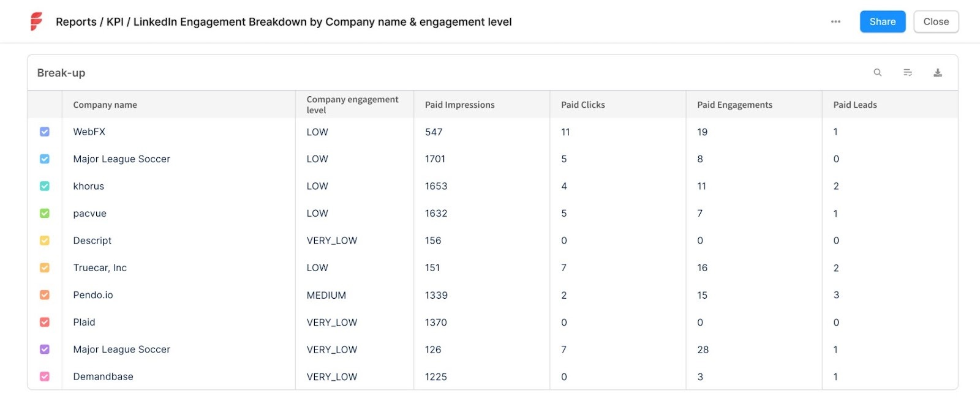Toggle the Plaid row checkbox
This screenshot has width=980, height=404.
point(45,322)
